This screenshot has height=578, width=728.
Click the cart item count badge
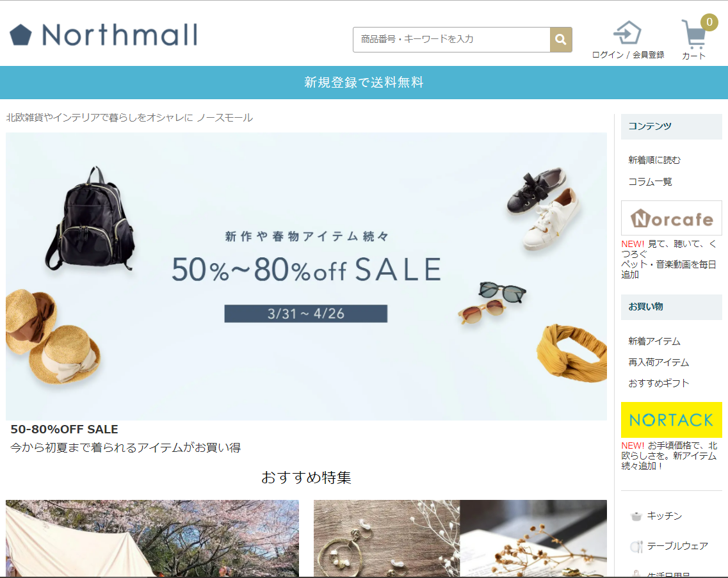[x=709, y=22]
